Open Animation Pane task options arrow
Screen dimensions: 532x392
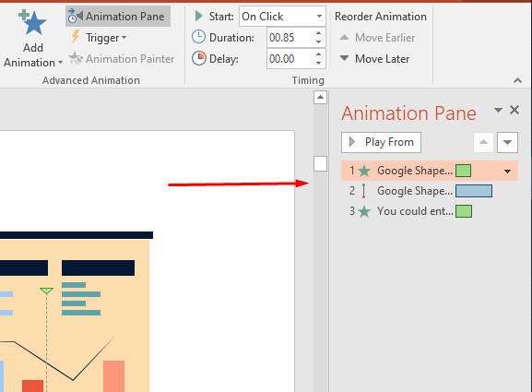[498, 110]
